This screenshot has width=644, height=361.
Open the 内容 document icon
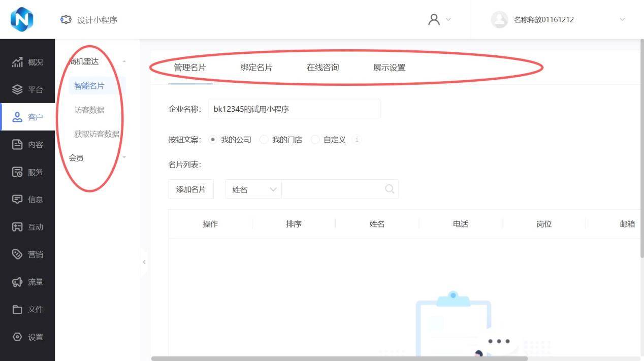17,145
